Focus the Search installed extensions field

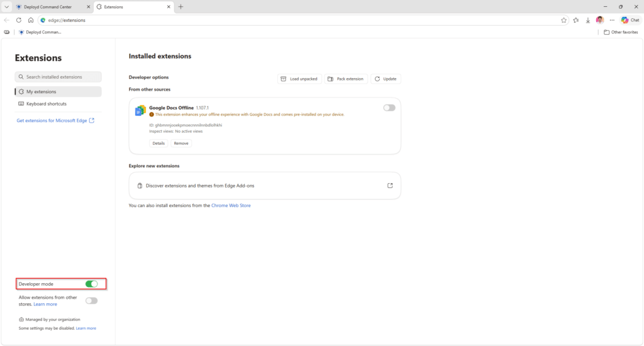(58, 77)
